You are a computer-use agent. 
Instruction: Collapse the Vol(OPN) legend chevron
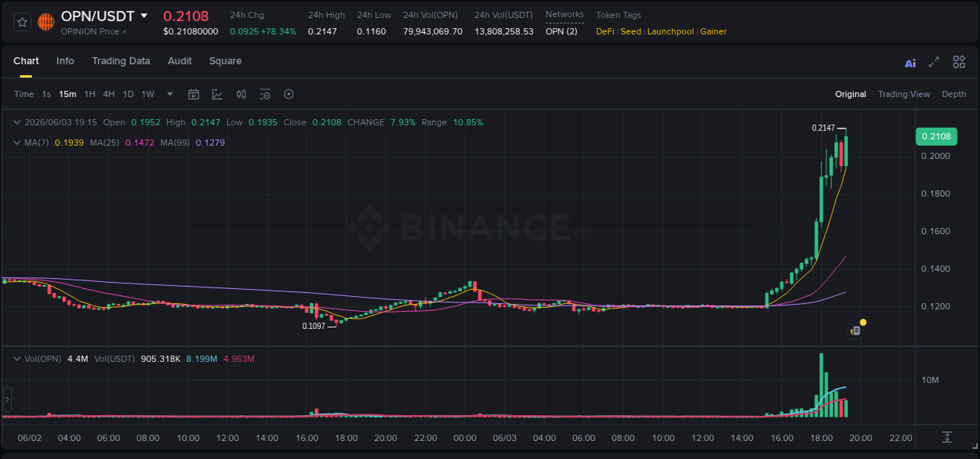tap(16, 359)
